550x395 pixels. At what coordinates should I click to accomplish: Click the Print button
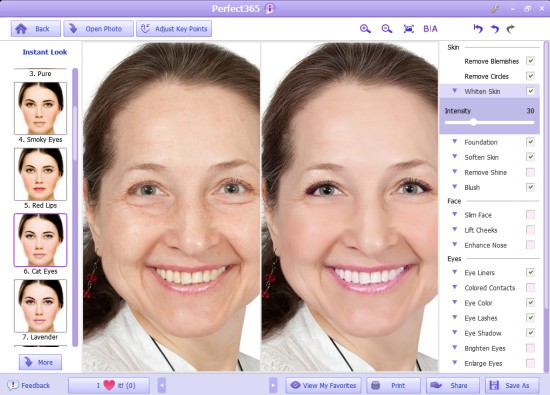[393, 385]
